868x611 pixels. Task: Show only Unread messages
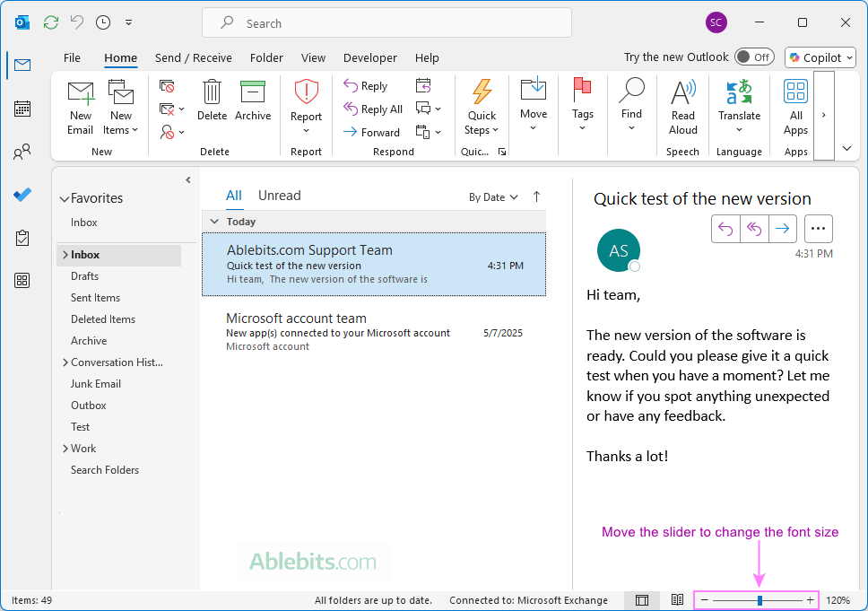click(280, 196)
